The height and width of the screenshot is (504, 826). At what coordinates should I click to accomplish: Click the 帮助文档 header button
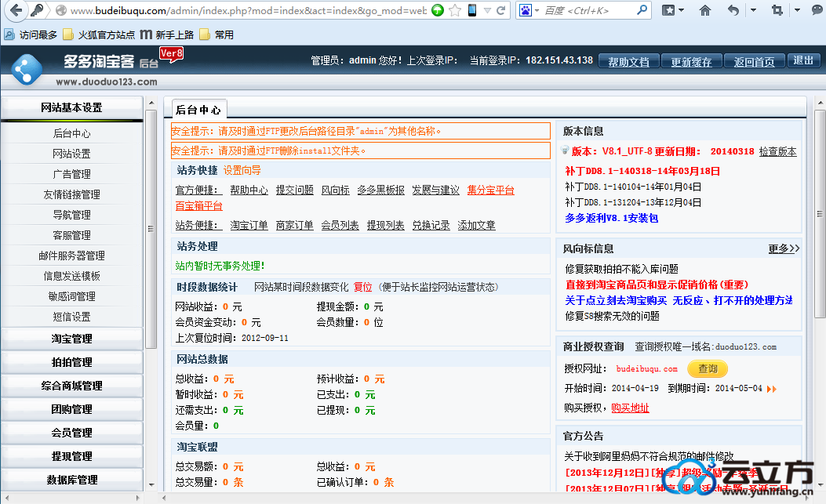click(629, 62)
